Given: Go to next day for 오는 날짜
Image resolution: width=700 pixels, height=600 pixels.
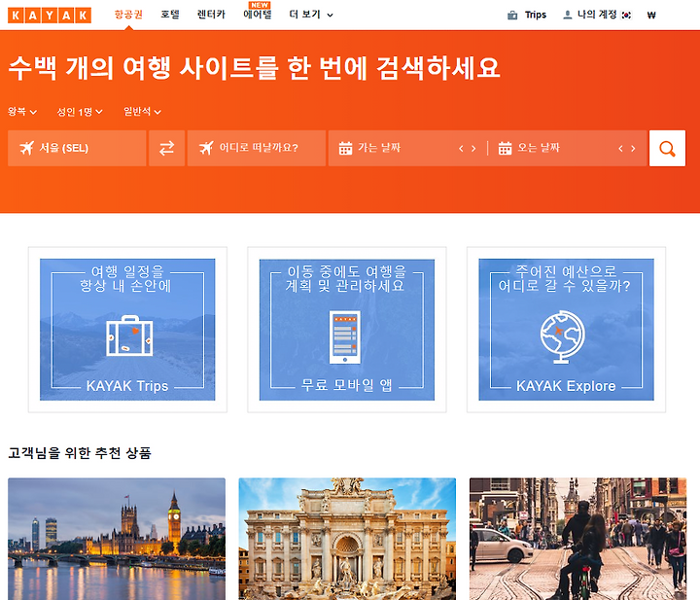Looking at the screenshot, I should click(x=633, y=149).
